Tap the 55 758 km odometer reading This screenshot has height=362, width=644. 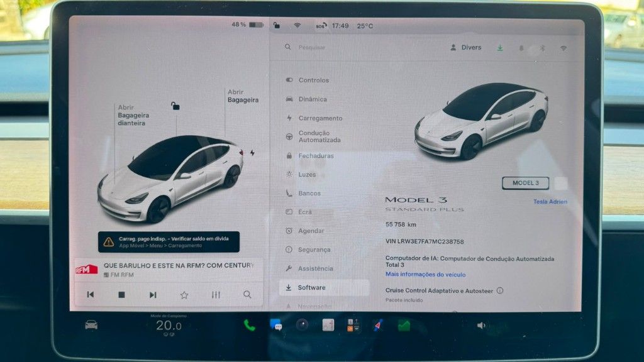coord(401,224)
